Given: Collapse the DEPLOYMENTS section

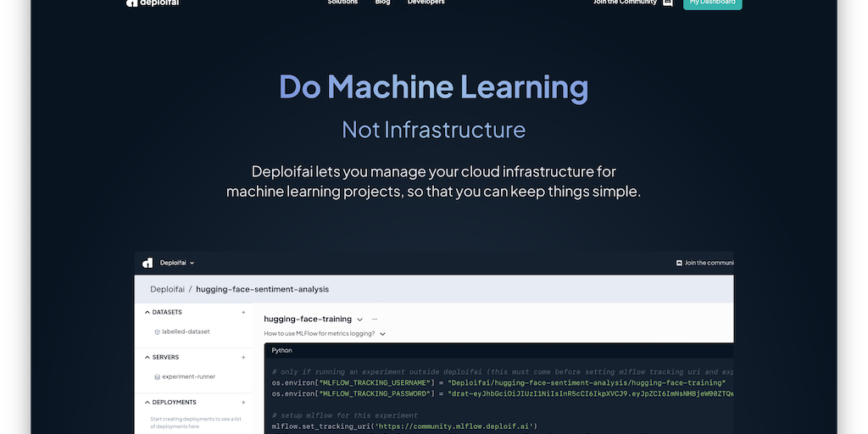Looking at the screenshot, I should (x=147, y=403).
